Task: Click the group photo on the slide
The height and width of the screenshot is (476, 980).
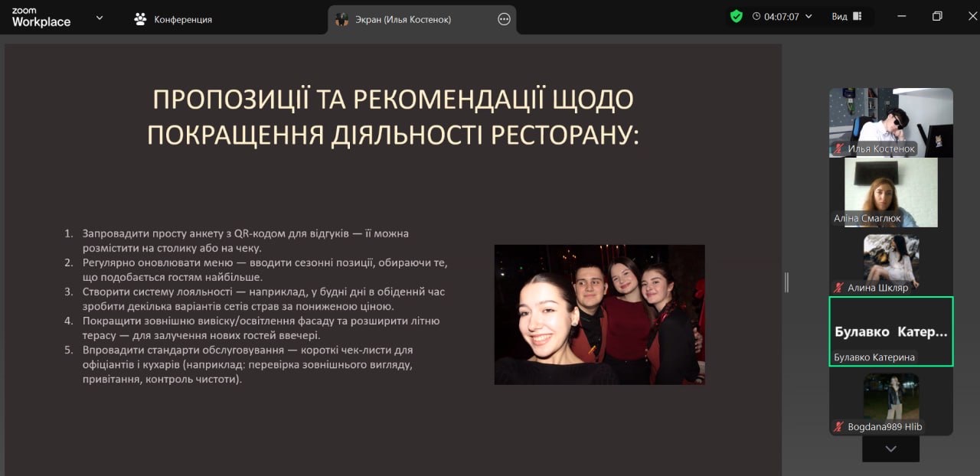Action: click(x=599, y=315)
